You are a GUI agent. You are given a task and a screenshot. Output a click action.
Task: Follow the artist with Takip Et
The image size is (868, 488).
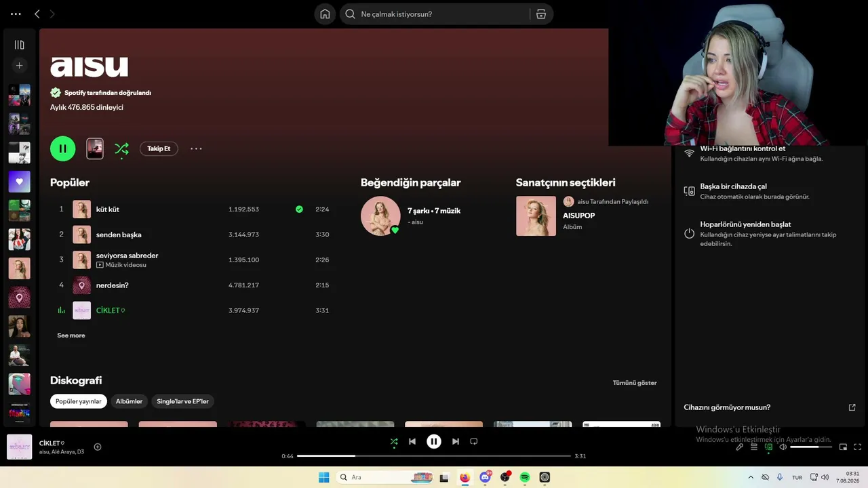point(159,148)
